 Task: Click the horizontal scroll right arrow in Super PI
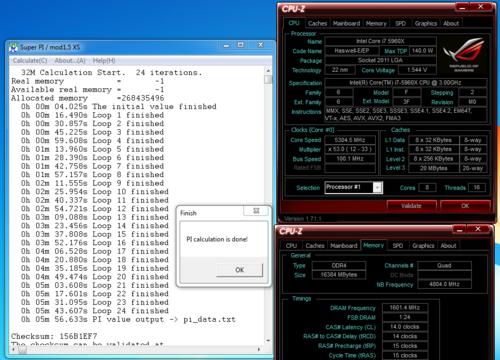[259, 349]
